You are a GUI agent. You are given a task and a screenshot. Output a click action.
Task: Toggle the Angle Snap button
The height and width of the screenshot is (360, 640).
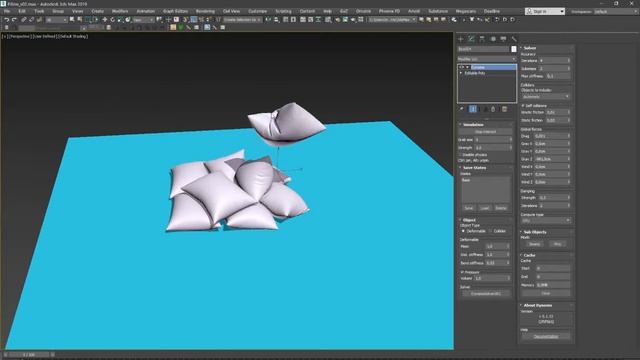pos(193,20)
